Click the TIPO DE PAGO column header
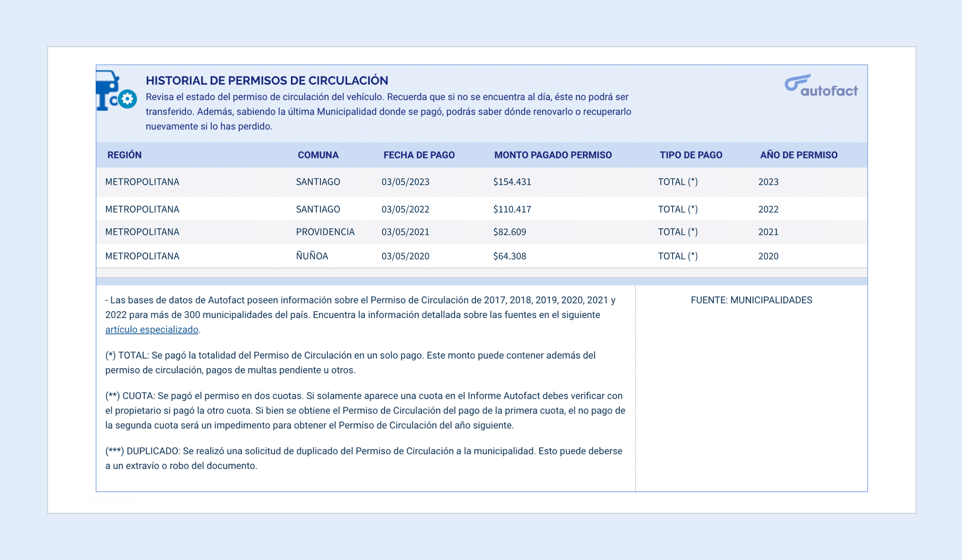This screenshot has width=962, height=560. coord(691,155)
